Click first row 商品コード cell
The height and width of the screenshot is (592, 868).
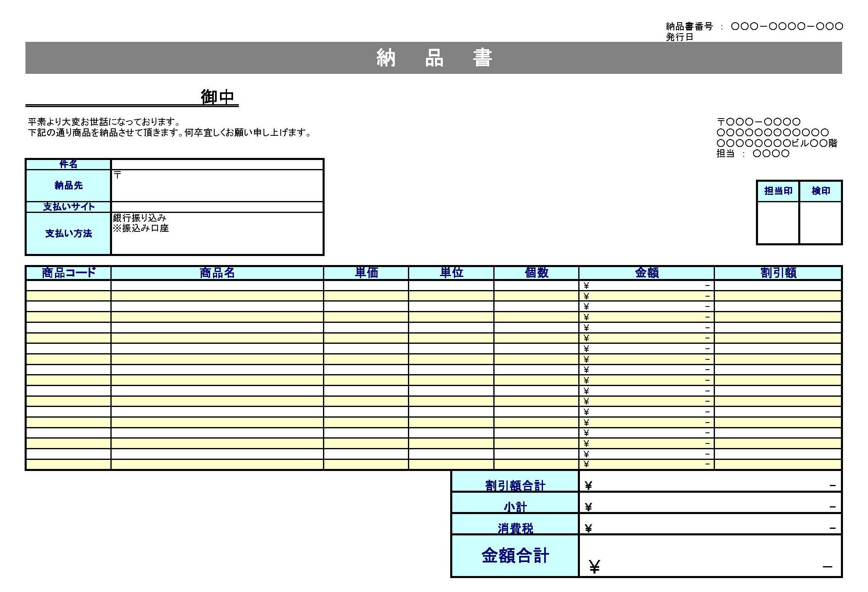click(x=68, y=286)
